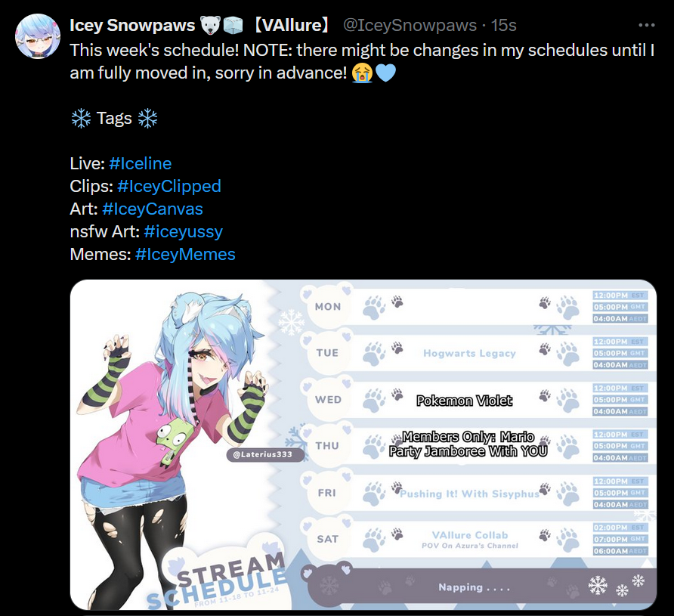Click the ice cube emoji in display name

(233, 26)
